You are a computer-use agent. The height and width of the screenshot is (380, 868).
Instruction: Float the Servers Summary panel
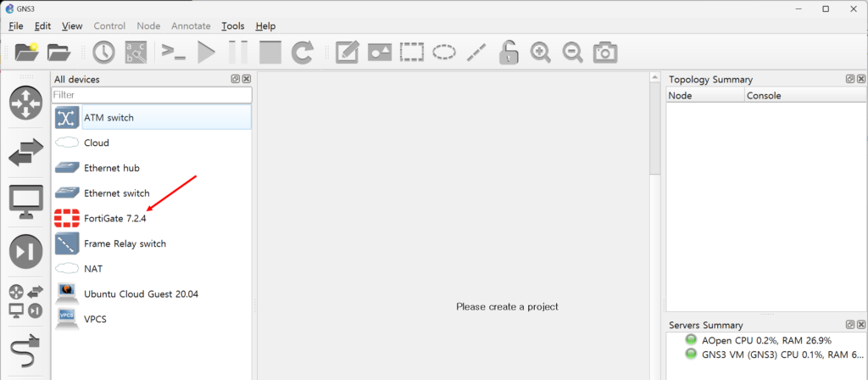click(x=850, y=325)
